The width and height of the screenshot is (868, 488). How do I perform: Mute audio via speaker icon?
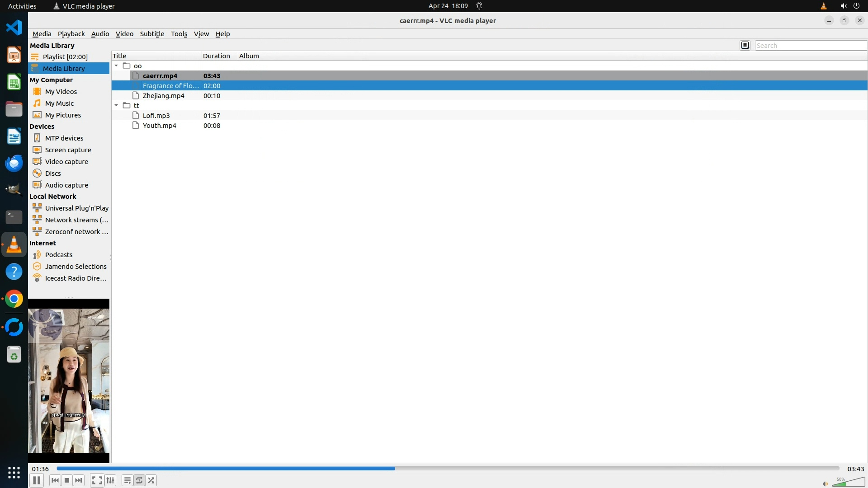[825, 483]
